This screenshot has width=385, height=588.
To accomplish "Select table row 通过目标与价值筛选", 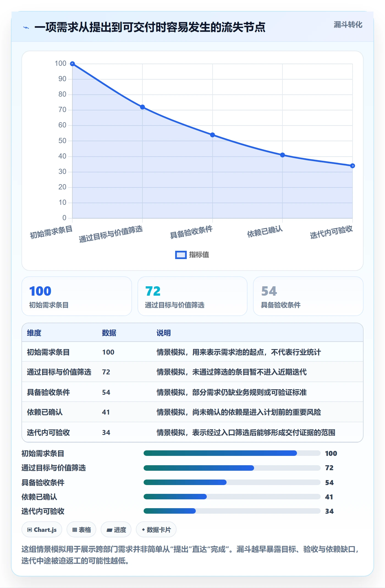I will (193, 372).
